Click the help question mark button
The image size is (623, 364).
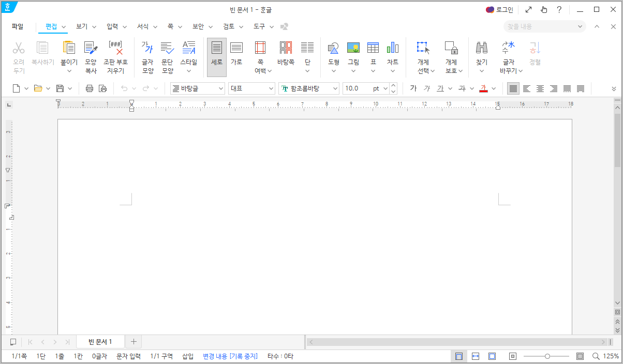[x=559, y=9]
